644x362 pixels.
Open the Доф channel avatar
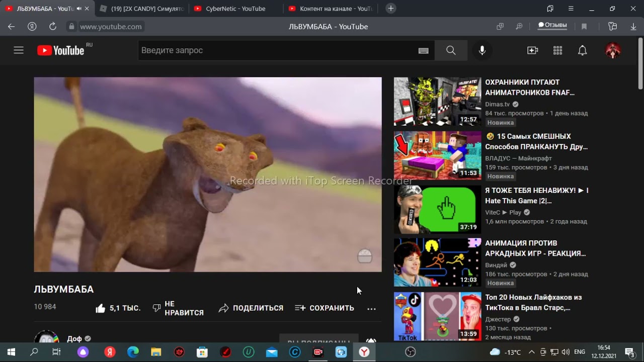click(x=46, y=338)
